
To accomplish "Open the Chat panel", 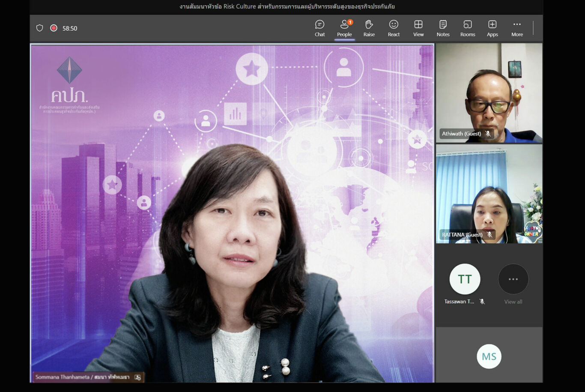I will pos(319,28).
